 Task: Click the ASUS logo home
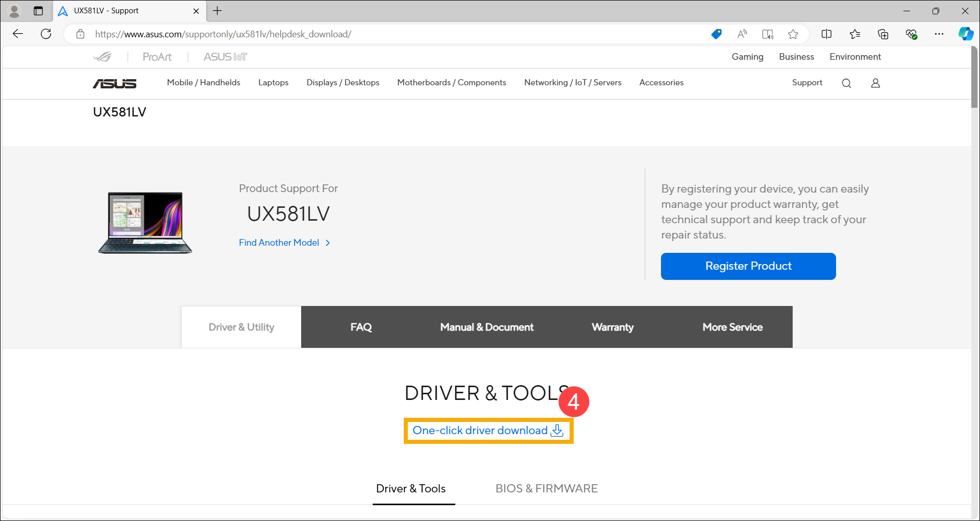[115, 83]
